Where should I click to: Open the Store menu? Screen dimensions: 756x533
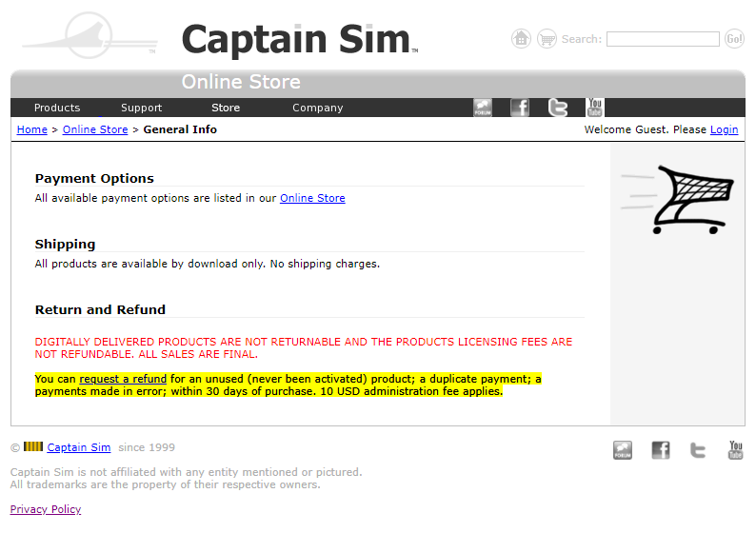[226, 108]
